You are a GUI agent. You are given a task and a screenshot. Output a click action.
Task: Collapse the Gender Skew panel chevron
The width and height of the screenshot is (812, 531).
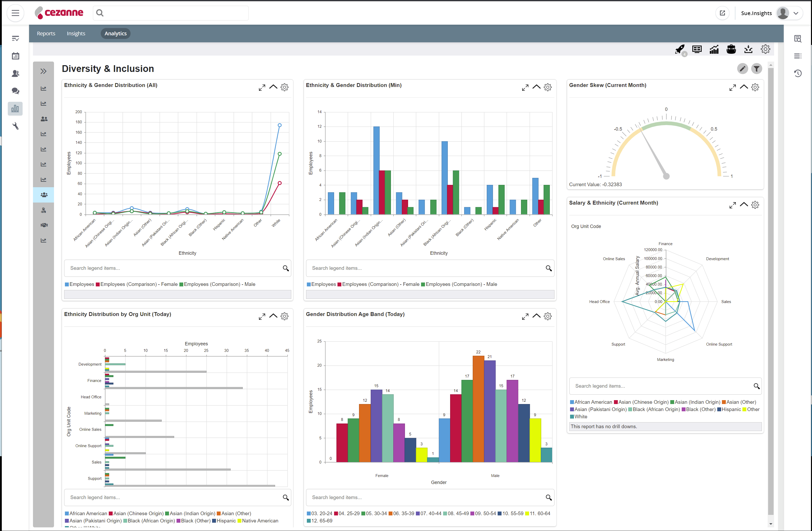pos(744,87)
